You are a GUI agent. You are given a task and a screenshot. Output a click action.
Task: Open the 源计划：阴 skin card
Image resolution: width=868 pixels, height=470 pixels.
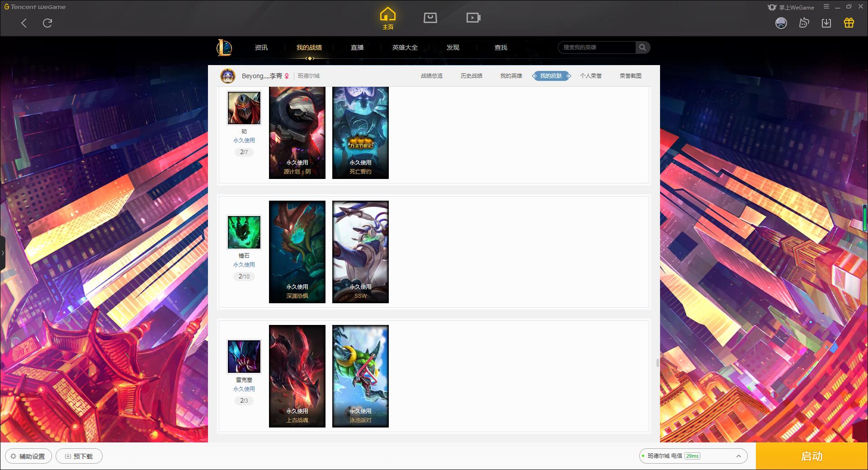(297, 132)
